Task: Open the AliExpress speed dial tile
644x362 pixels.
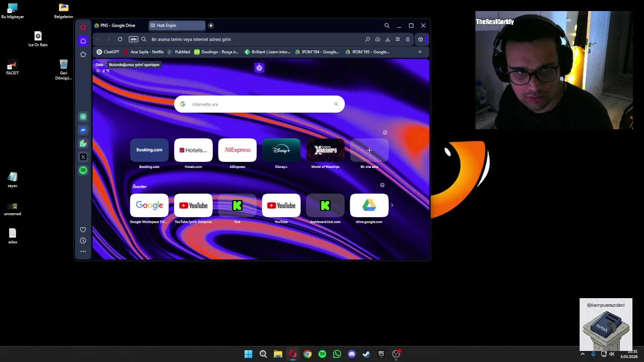Action: (237, 150)
